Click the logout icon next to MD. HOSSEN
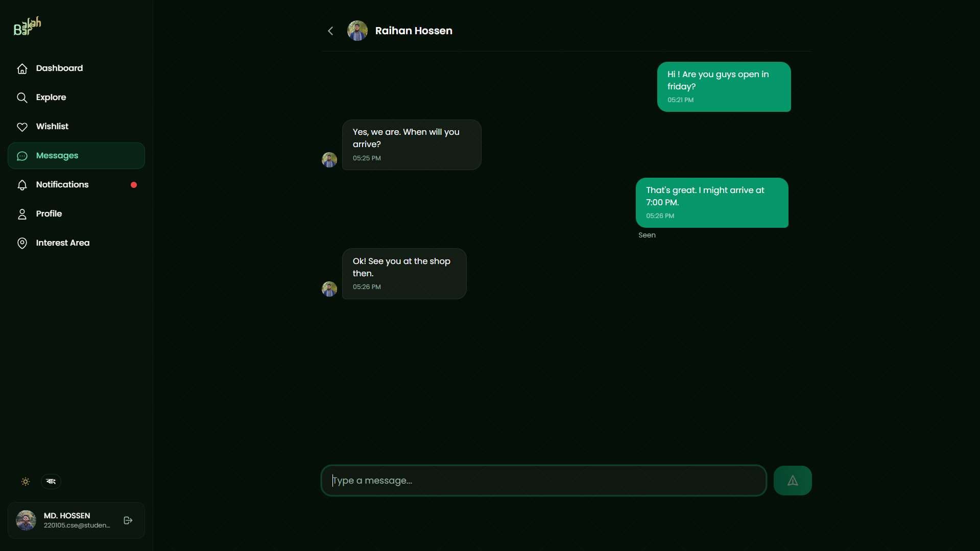The height and width of the screenshot is (551, 980). tap(128, 520)
